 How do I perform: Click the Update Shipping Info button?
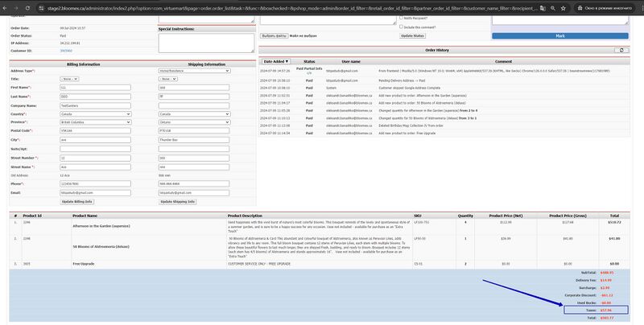click(x=177, y=202)
